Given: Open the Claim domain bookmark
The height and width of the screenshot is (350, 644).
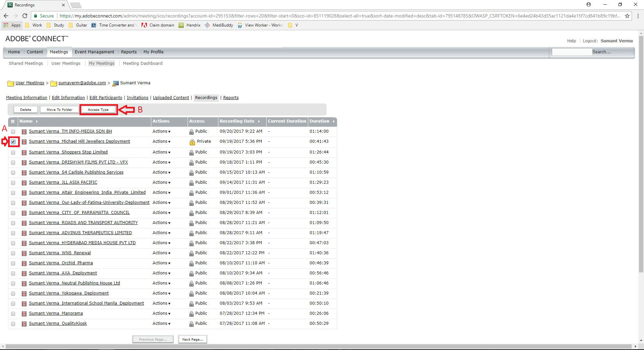Looking at the screenshot, I should pyautogui.click(x=158, y=25).
